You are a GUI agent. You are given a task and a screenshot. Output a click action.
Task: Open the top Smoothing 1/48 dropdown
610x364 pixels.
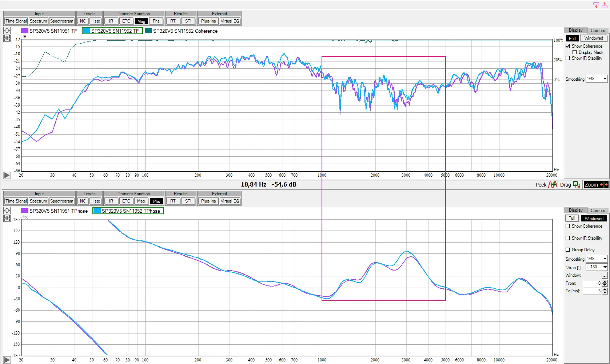(x=597, y=79)
